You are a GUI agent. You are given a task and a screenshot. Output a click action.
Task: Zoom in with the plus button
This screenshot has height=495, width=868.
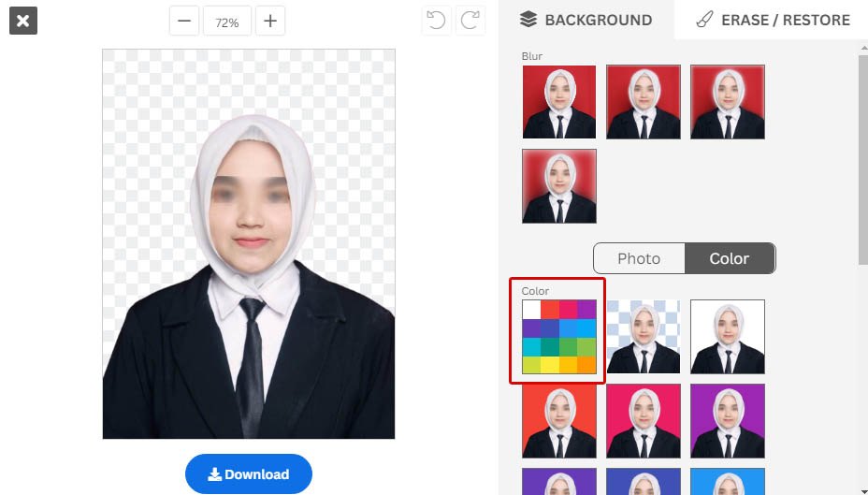tap(270, 21)
